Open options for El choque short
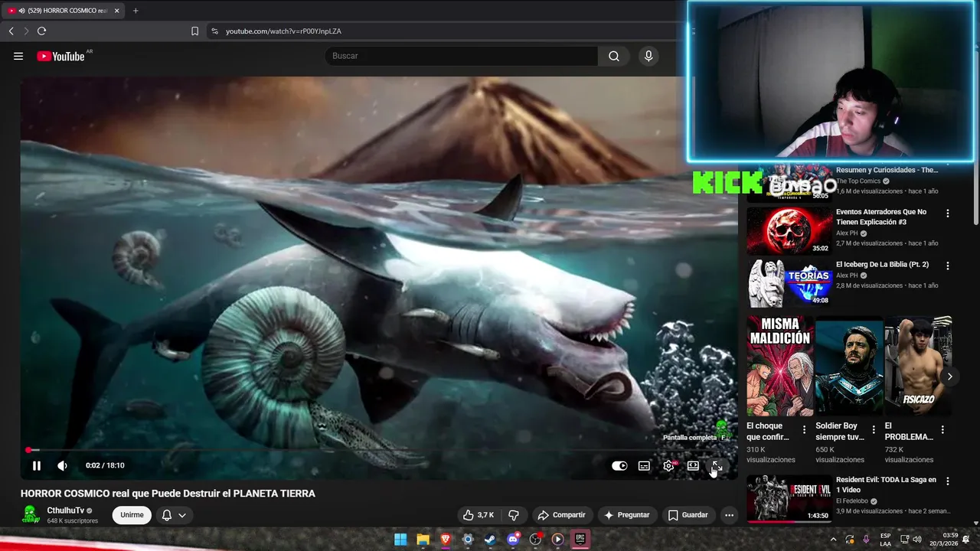 (x=804, y=430)
